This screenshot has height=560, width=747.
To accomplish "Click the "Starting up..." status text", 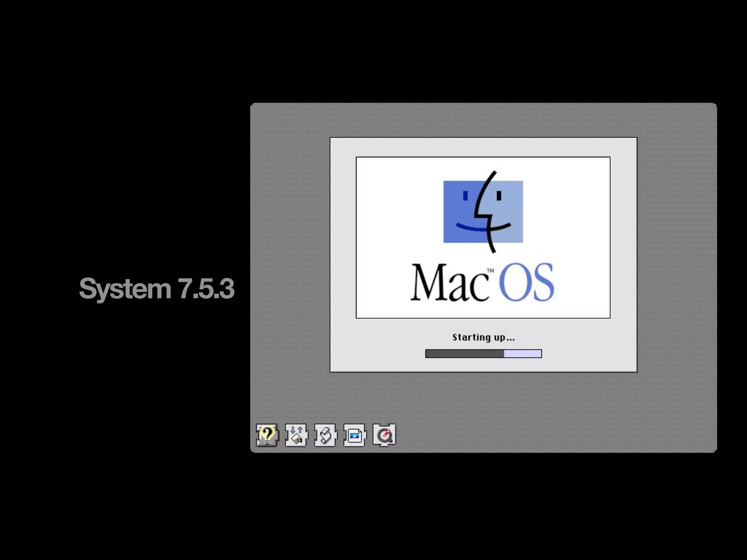I will [x=483, y=337].
